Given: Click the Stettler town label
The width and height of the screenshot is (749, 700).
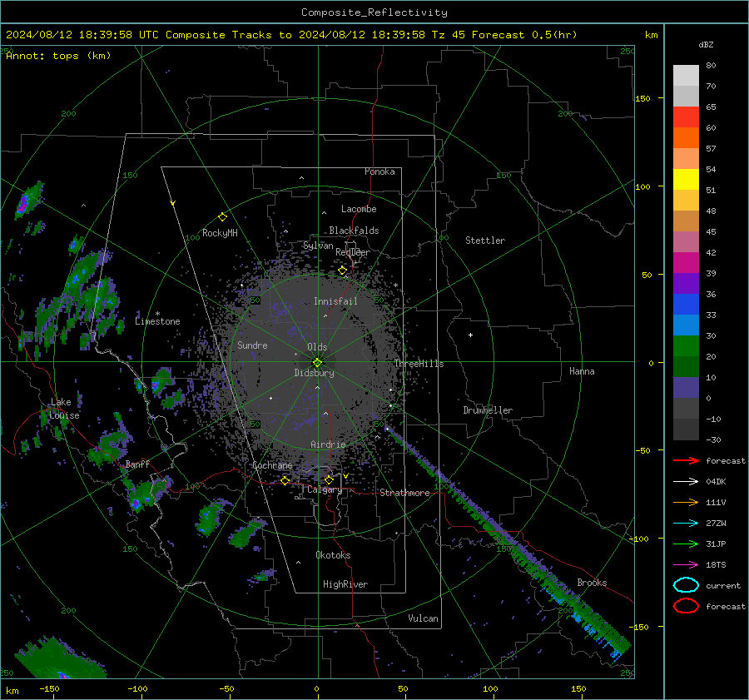Looking at the screenshot, I should tap(485, 241).
